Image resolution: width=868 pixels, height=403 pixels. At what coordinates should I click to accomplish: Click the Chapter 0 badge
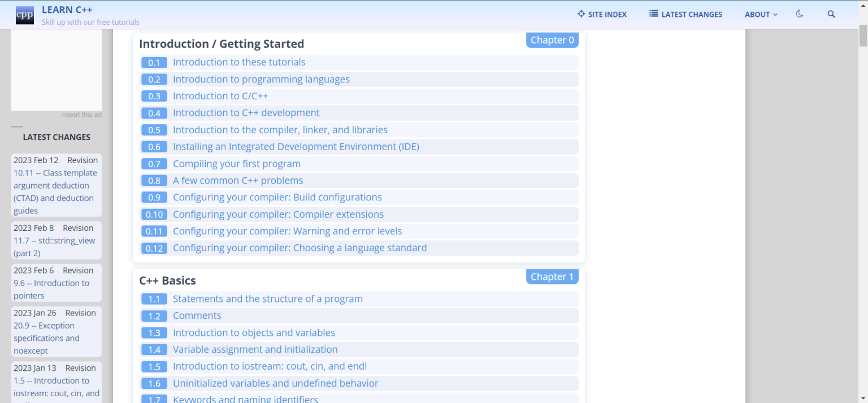coord(552,40)
